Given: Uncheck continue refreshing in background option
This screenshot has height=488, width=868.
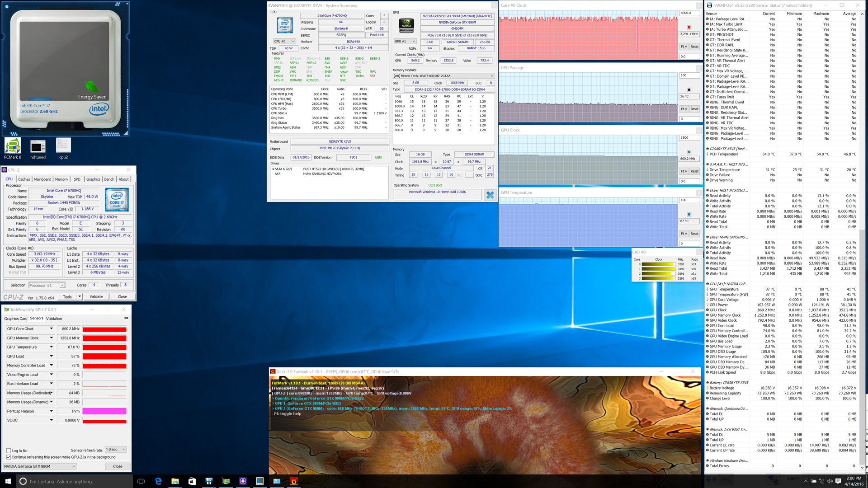Looking at the screenshot, I should pyautogui.click(x=9, y=457).
